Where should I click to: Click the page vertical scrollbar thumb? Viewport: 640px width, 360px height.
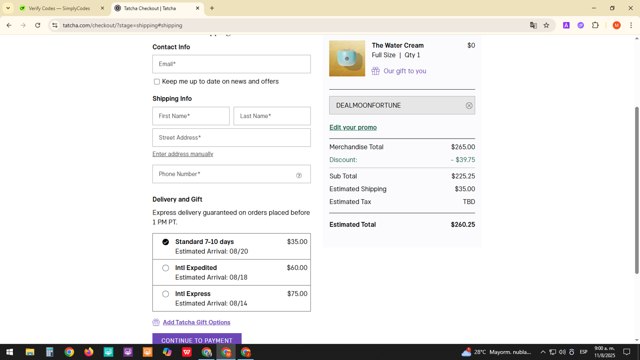(x=636, y=190)
